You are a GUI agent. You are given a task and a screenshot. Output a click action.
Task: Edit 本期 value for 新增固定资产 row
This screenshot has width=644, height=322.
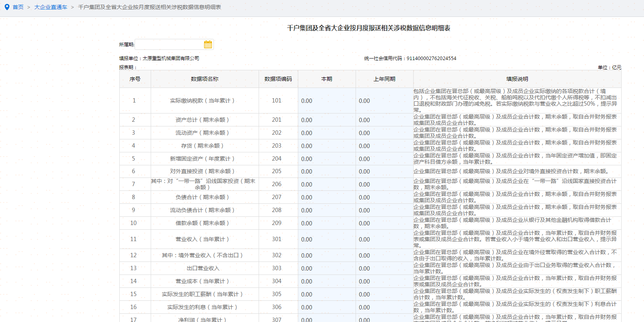pyautogui.click(x=327, y=159)
